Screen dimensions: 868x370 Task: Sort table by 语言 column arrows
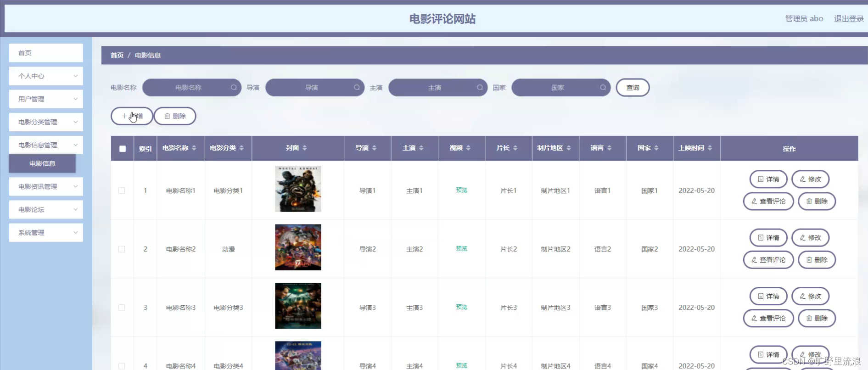pos(609,148)
